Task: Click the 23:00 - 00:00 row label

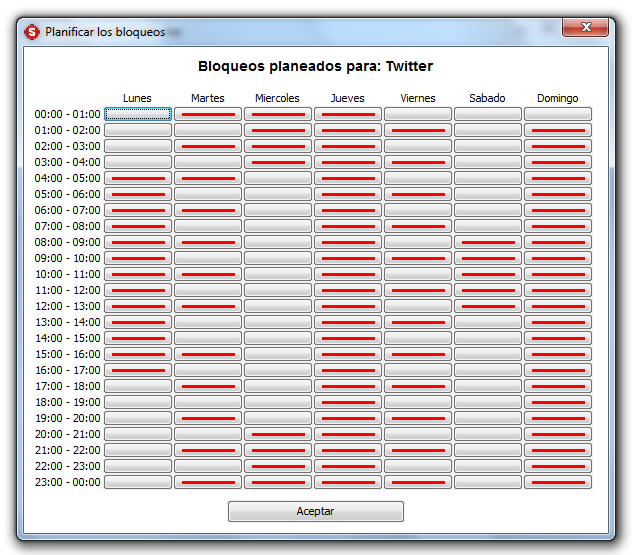Action: click(67, 482)
